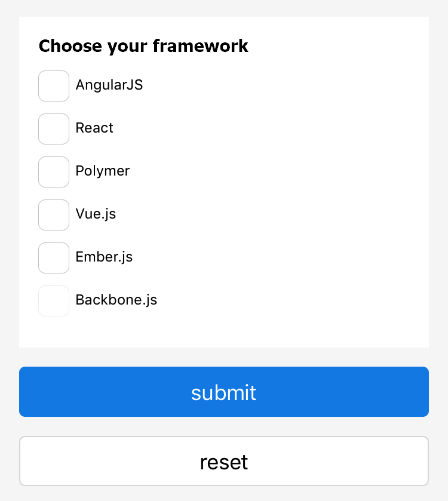Click the Backbone.js label text
Viewport: 448px width, 501px height.
pos(116,300)
